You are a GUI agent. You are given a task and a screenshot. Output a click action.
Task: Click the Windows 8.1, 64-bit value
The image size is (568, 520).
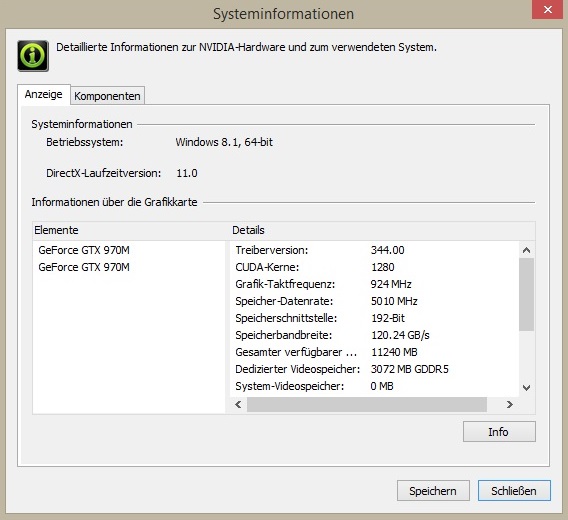pos(224,142)
